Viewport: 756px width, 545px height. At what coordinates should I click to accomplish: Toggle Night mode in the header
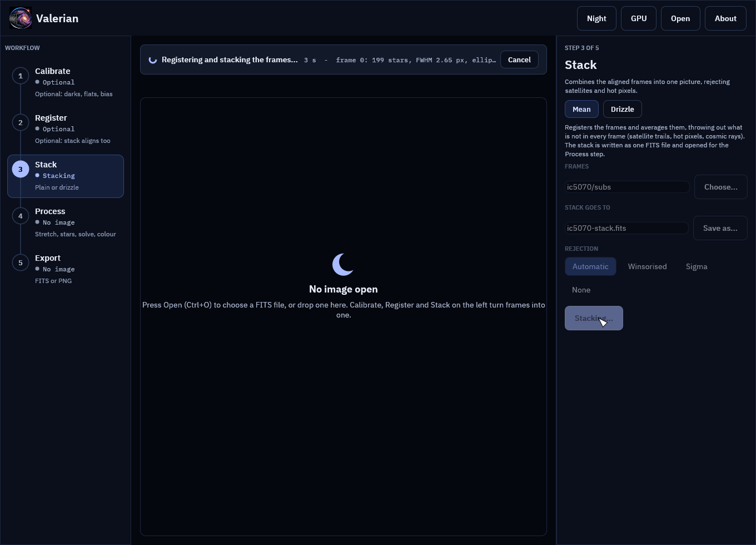[x=596, y=18]
